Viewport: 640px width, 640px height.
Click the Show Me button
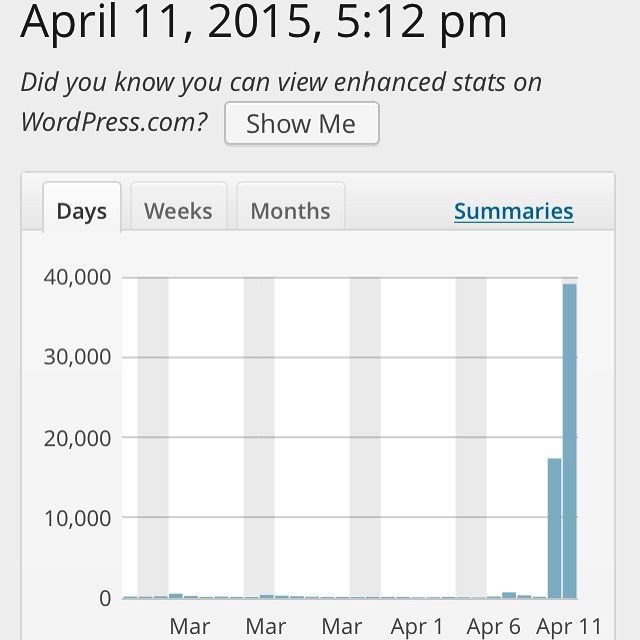pyautogui.click(x=302, y=123)
